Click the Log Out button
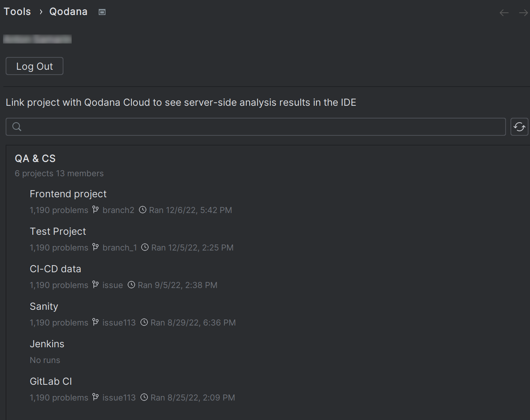 pos(34,66)
